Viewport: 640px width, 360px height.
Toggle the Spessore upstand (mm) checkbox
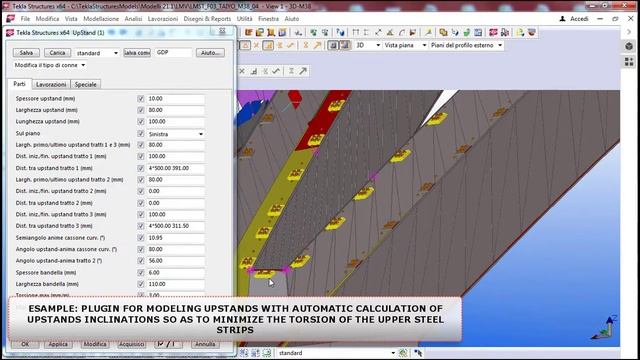[x=141, y=99]
